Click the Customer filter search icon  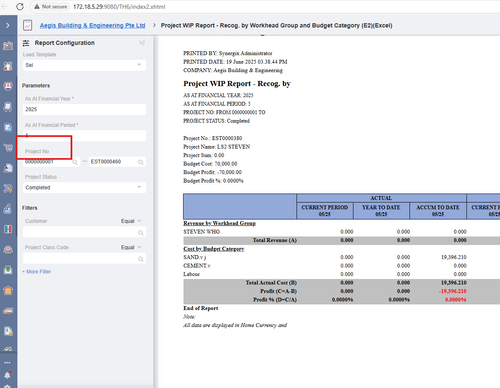[x=141, y=232]
